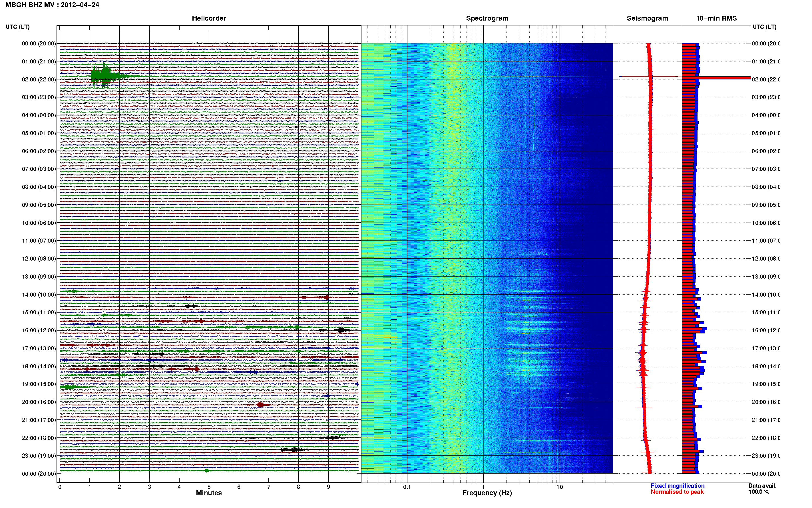Select the Frequency (Hz) axis label

tap(487, 493)
